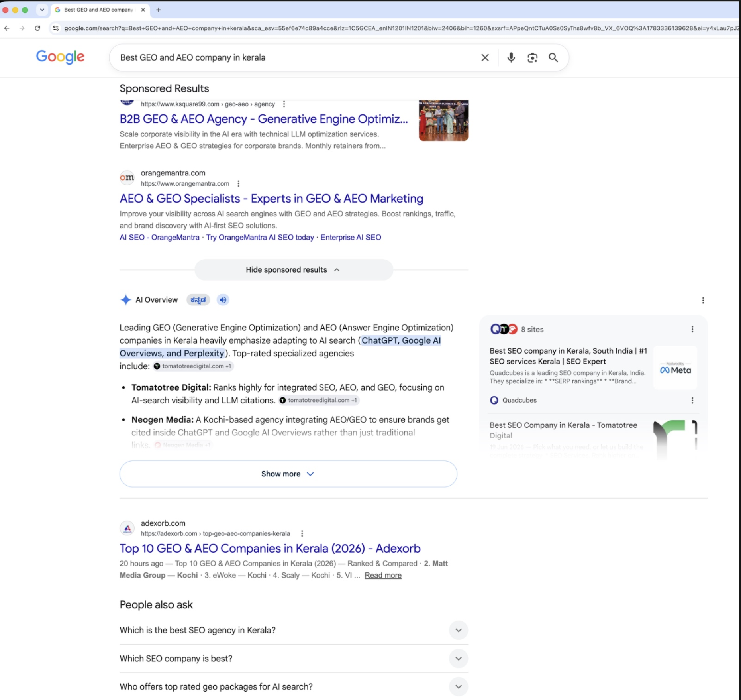Clear the search query with X icon
The width and height of the screenshot is (741, 700).
485,58
